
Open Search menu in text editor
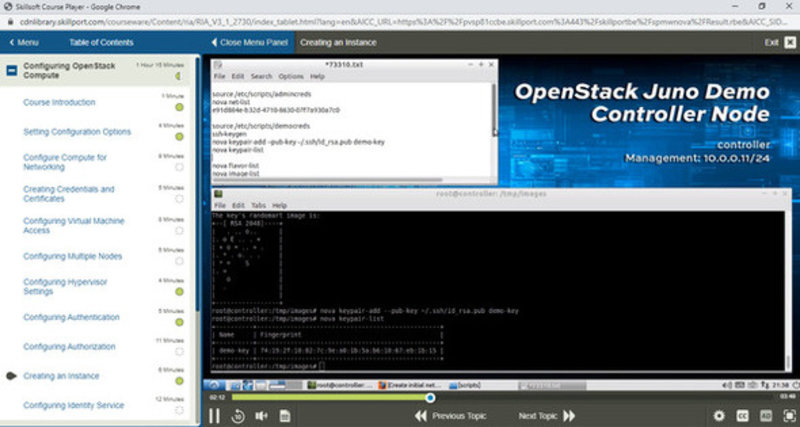pos(261,76)
